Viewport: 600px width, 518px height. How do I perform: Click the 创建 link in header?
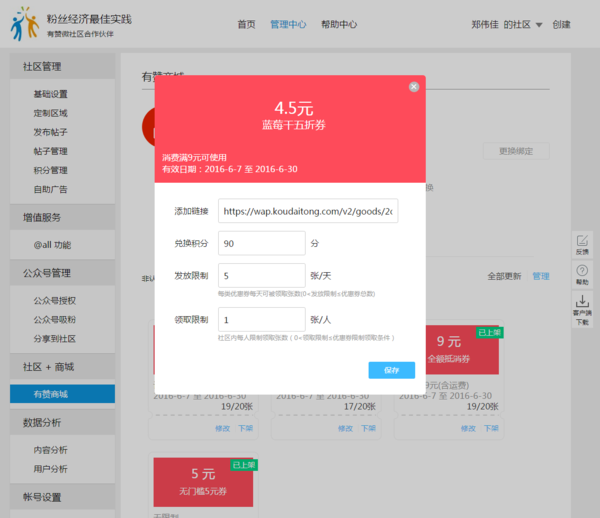pos(561,25)
